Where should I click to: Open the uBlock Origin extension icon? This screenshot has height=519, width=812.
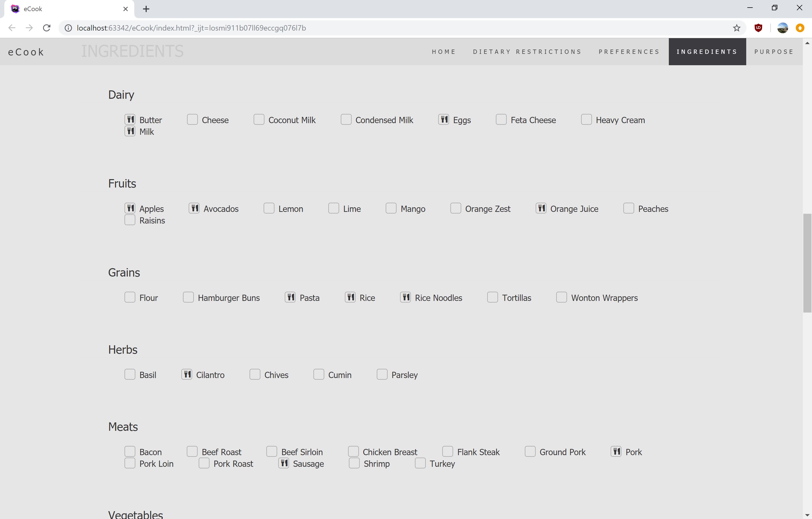[x=758, y=28]
